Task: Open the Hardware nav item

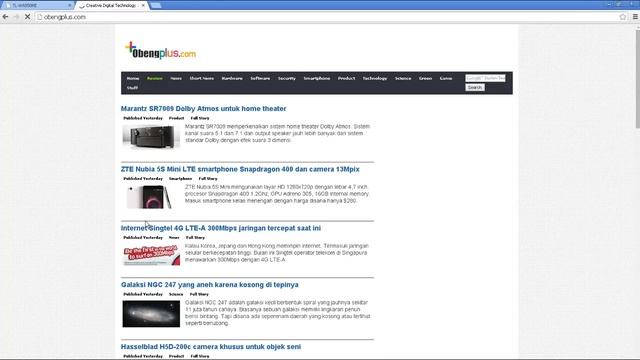Action: pos(232,78)
